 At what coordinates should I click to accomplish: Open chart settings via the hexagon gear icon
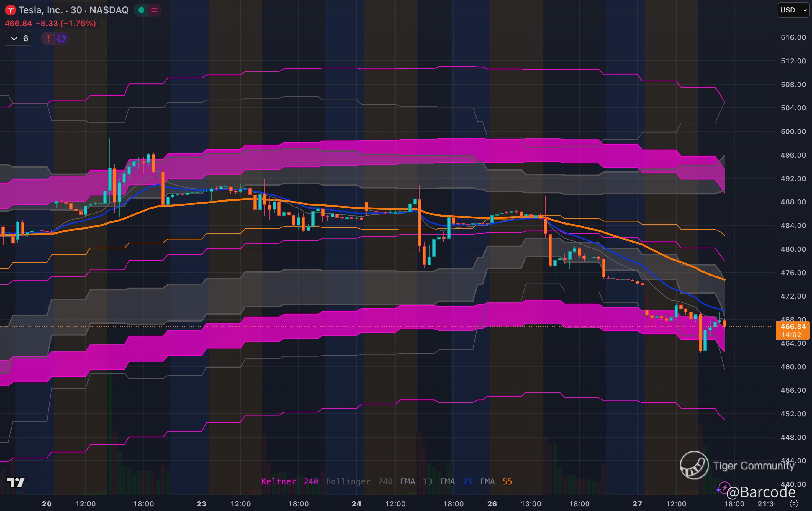coord(794,504)
